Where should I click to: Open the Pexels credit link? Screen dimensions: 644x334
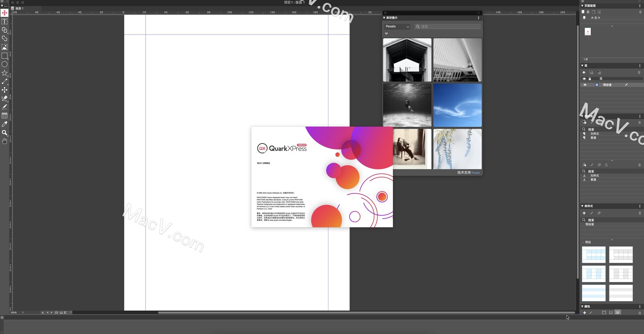(x=475, y=173)
